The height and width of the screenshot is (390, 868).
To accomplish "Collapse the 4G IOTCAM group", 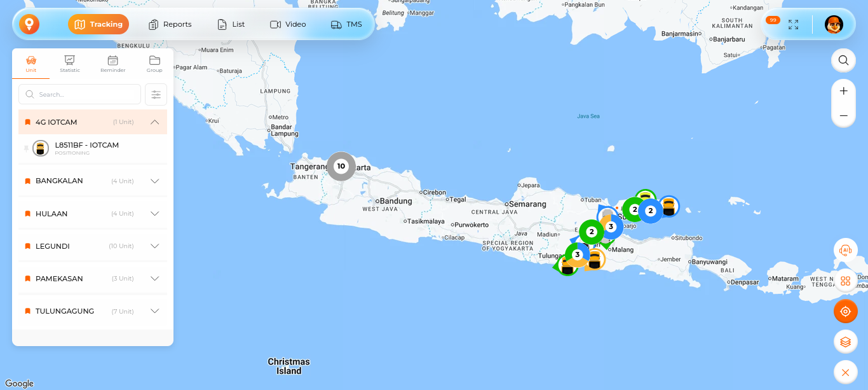I will pyautogui.click(x=154, y=122).
